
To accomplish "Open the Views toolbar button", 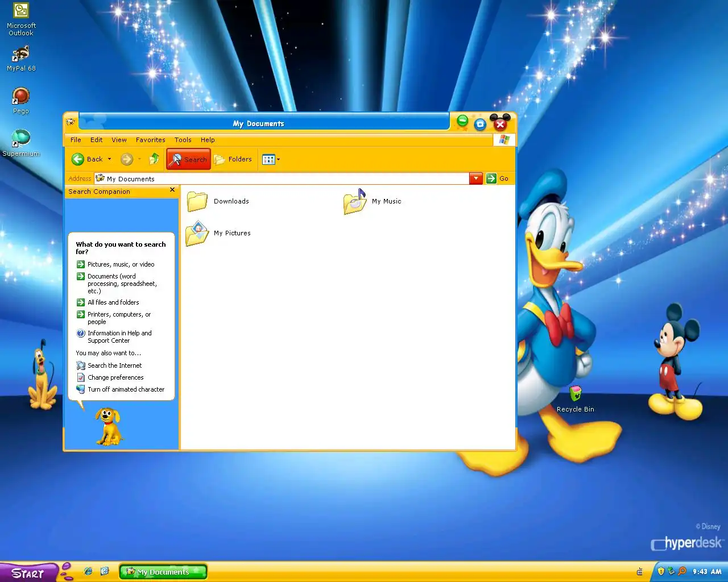I will (x=268, y=160).
